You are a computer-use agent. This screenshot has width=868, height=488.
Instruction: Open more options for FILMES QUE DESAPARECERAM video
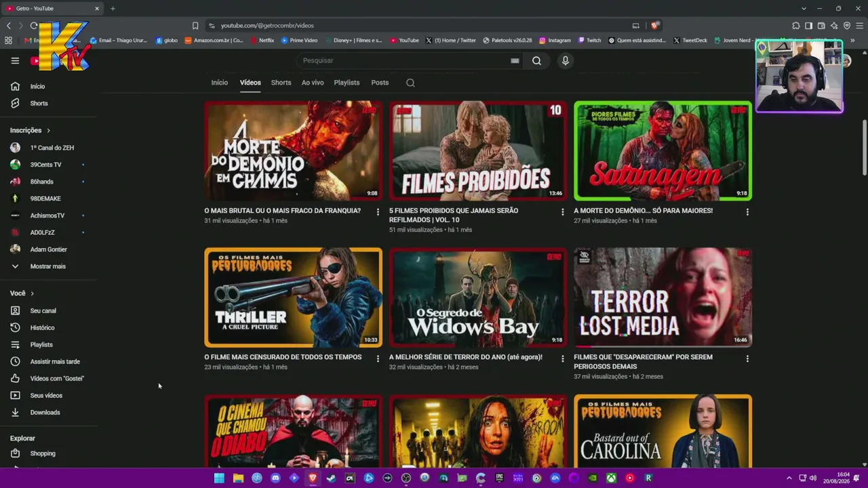point(747,359)
